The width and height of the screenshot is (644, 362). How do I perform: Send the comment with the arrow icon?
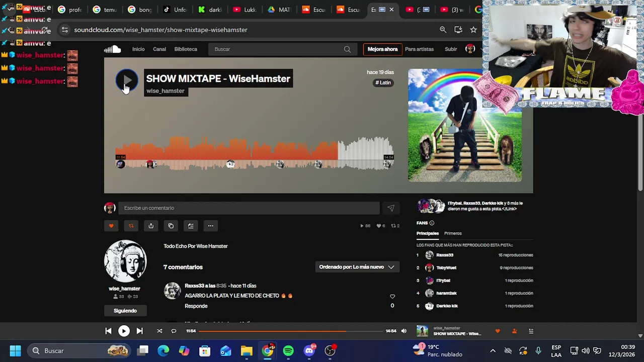[x=391, y=208]
